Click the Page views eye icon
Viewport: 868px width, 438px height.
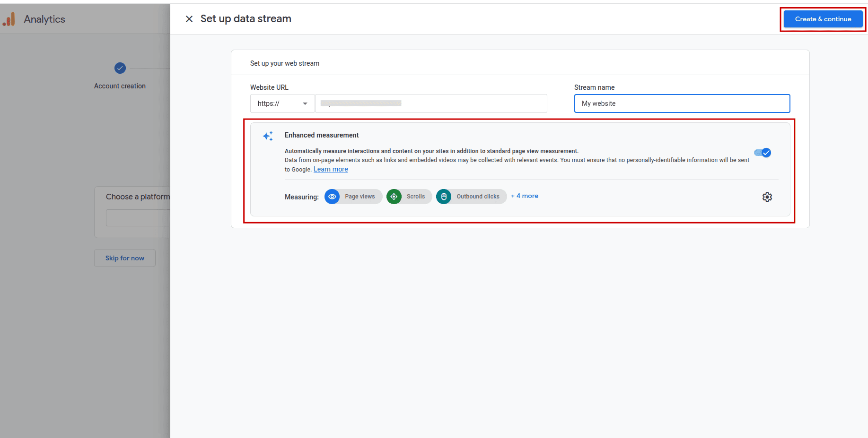point(332,197)
